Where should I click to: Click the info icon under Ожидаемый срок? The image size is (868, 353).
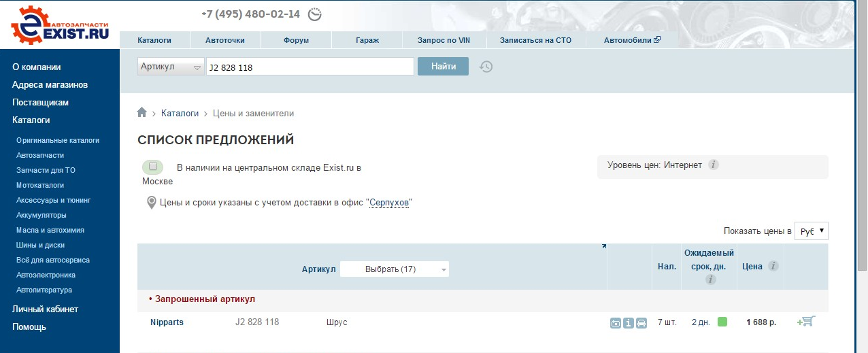tap(710, 280)
